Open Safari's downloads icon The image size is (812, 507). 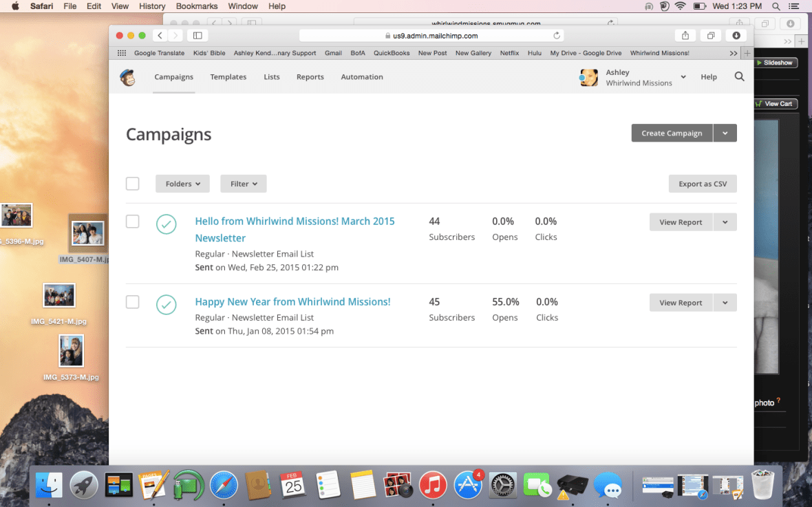click(736, 35)
